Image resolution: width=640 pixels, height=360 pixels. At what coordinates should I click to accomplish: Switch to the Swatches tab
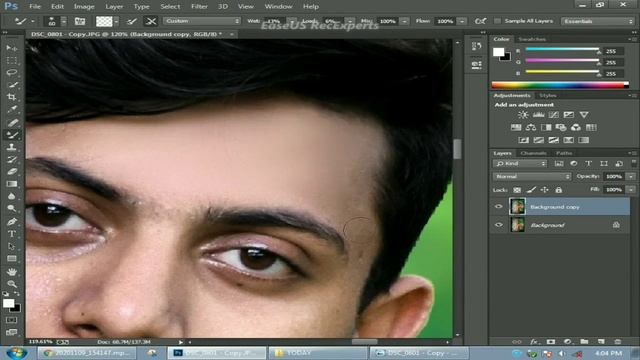[x=532, y=39]
